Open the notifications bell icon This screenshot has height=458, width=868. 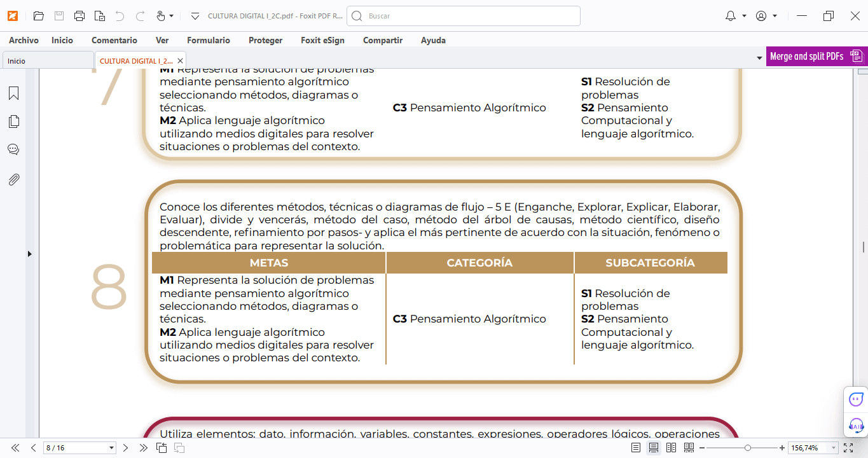(x=731, y=16)
